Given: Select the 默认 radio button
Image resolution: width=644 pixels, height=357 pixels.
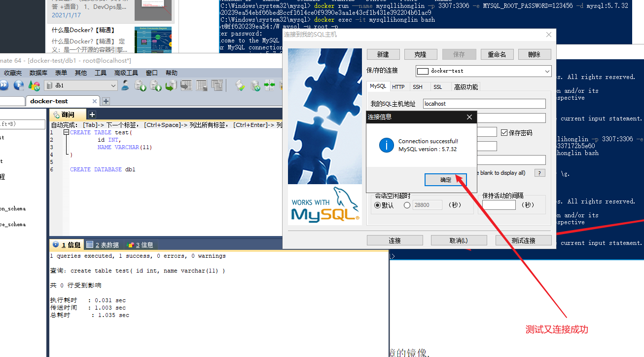Looking at the screenshot, I should [378, 205].
